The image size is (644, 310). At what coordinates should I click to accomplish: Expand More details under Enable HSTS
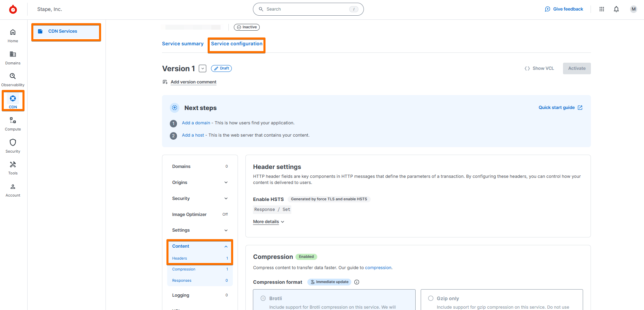(x=269, y=222)
